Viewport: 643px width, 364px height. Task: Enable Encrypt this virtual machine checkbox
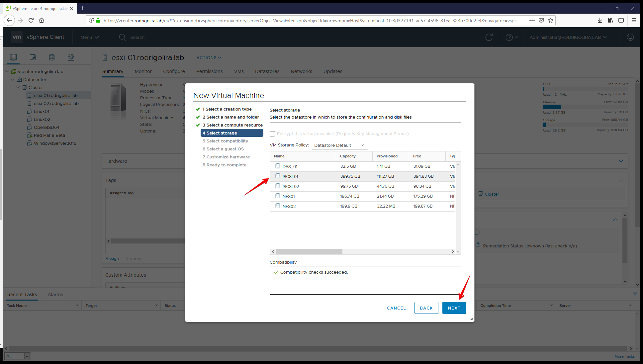272,134
